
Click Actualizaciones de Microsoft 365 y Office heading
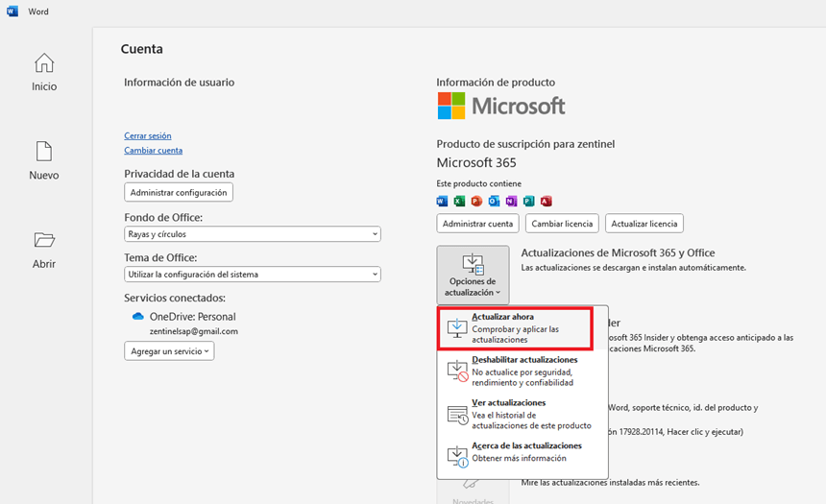(x=618, y=252)
